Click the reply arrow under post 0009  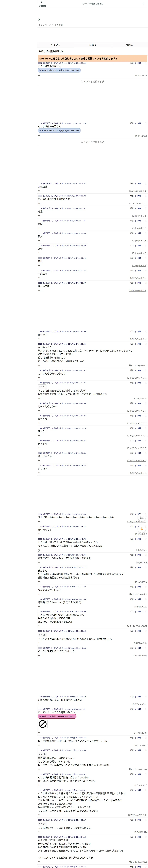39,278
